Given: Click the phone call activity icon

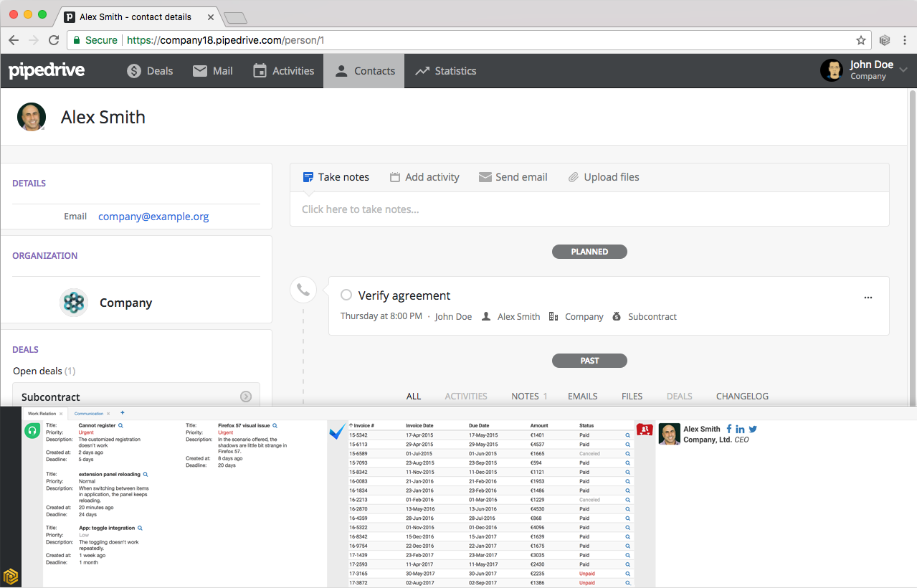Looking at the screenshot, I should pos(303,290).
